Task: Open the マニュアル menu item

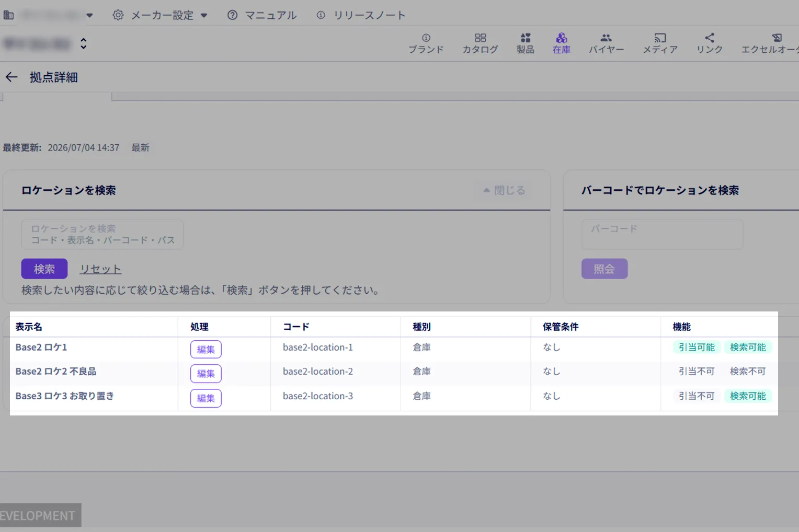Action: [262, 15]
